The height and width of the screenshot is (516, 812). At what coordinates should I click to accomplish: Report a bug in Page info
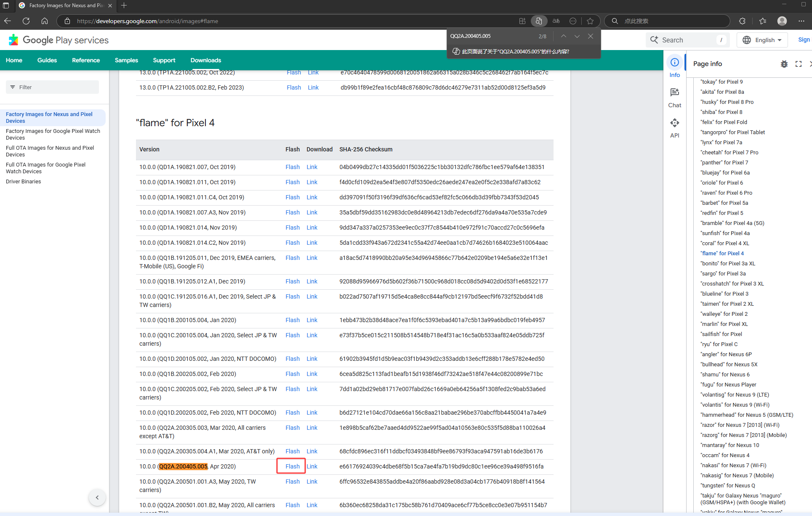coord(784,64)
